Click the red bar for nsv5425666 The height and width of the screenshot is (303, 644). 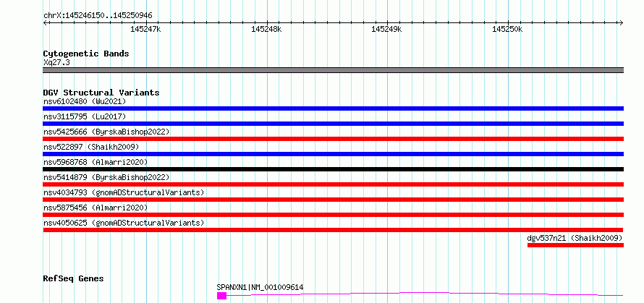pyautogui.click(x=334, y=139)
